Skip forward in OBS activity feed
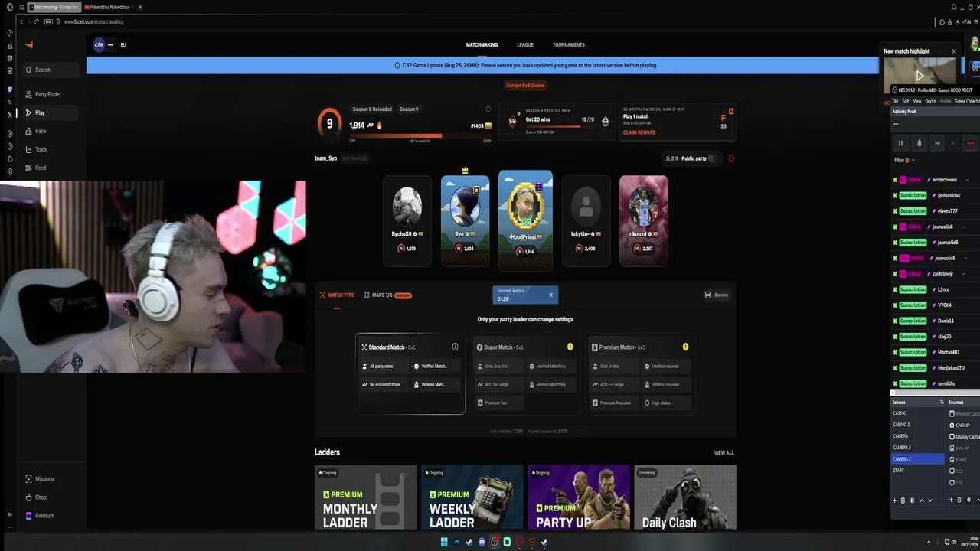 [x=937, y=143]
